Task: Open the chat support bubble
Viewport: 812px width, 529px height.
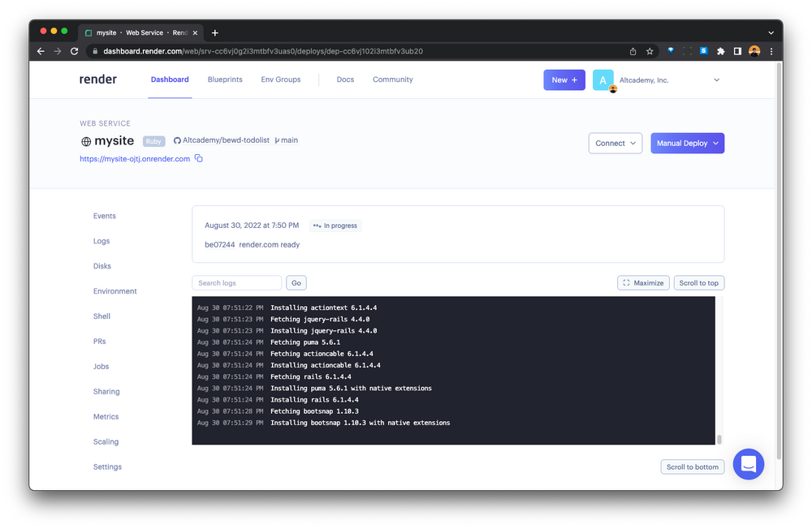Action: [x=749, y=464]
